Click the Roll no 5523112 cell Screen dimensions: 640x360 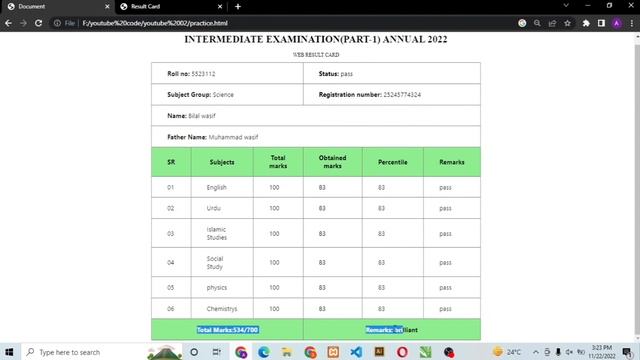click(x=227, y=73)
